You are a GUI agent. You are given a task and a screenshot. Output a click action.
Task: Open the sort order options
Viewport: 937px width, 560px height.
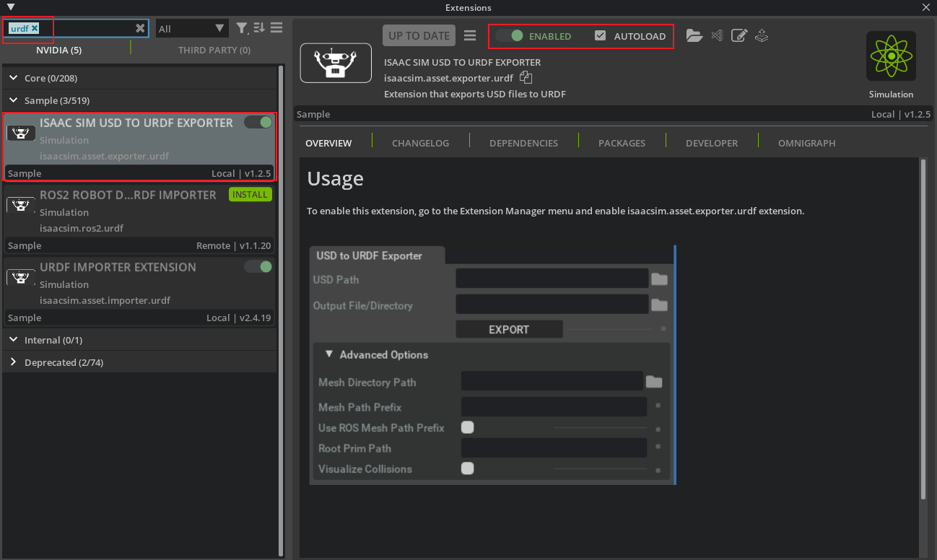tap(259, 28)
